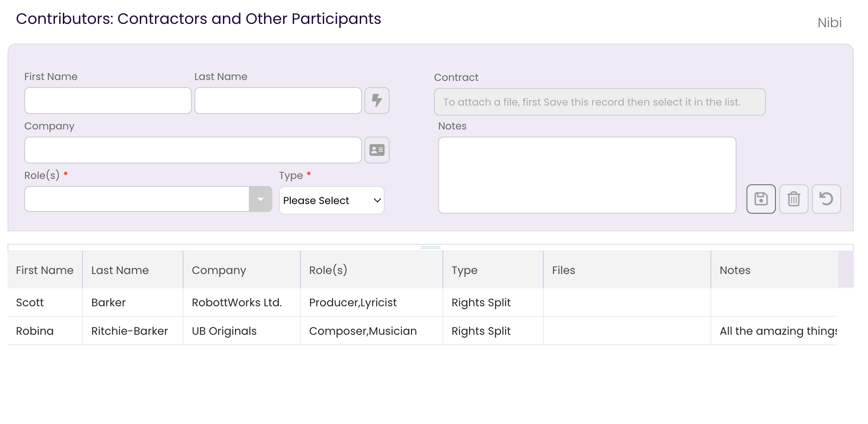
Task: Select the Barker last name cell
Action: [133, 302]
